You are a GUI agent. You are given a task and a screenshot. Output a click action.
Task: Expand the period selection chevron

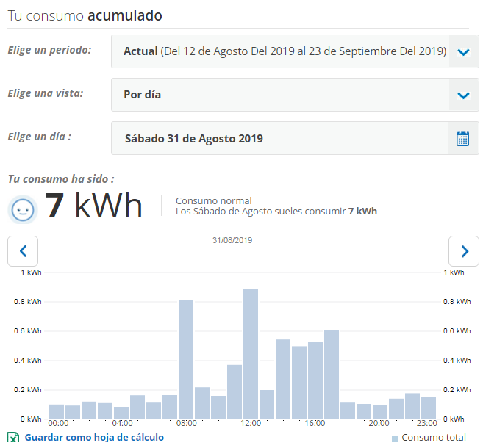[x=463, y=51]
